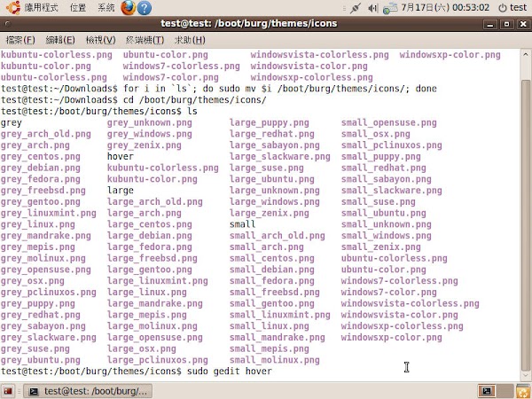Screen dimensions: 532x399
Task: Open the terminal 檢視(V) menu
Action: pos(100,40)
